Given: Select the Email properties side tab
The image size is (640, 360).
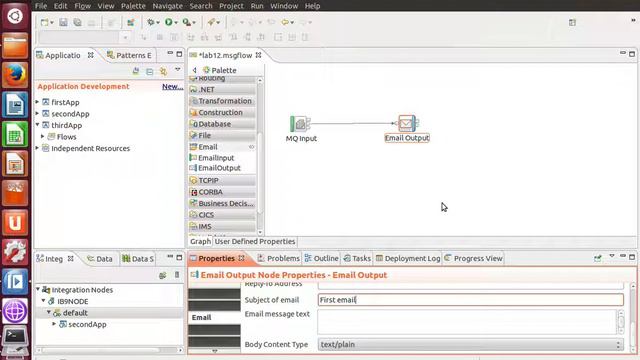Looking at the screenshot, I should (214, 317).
